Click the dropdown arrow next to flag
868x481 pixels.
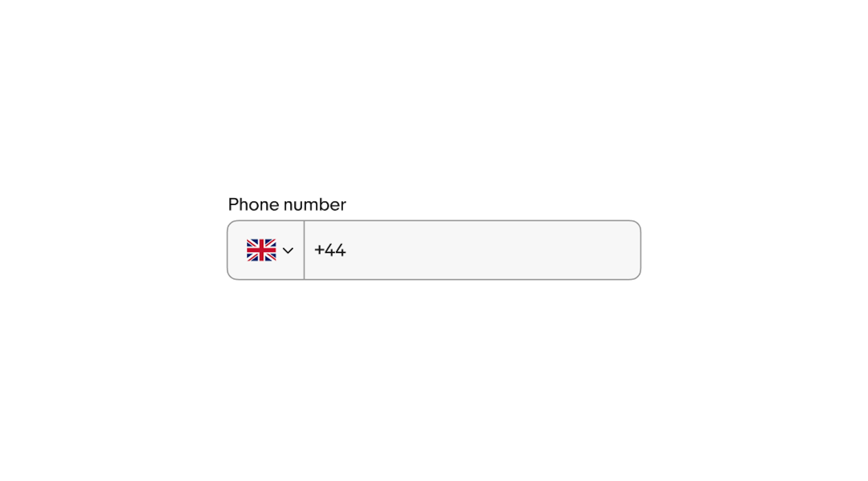[288, 250]
